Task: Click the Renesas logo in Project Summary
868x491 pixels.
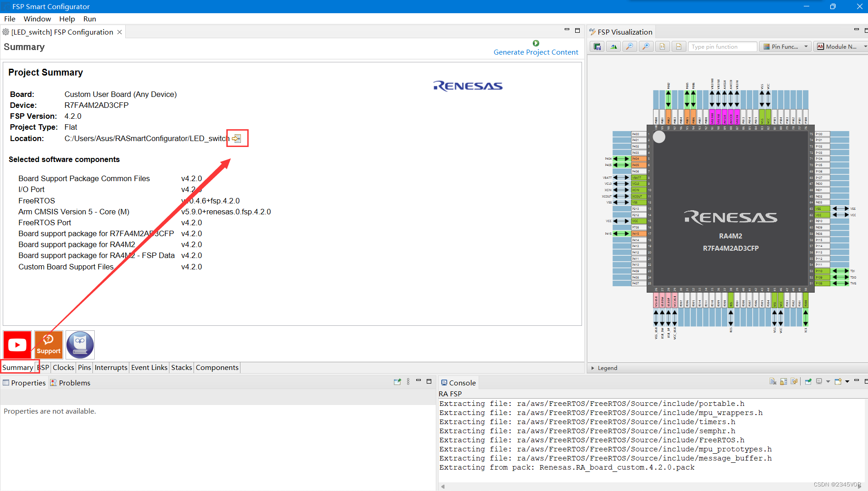Action: [x=468, y=86]
